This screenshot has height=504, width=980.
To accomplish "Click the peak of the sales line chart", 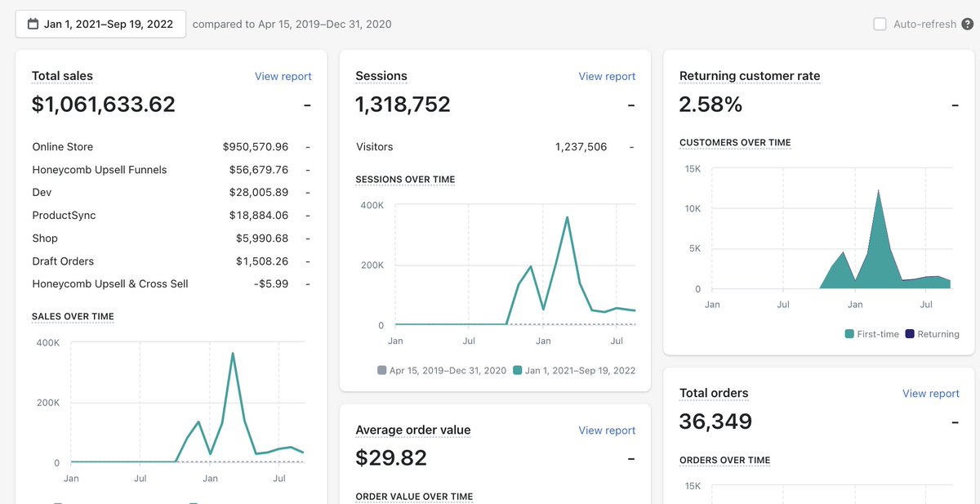I will coord(233,354).
